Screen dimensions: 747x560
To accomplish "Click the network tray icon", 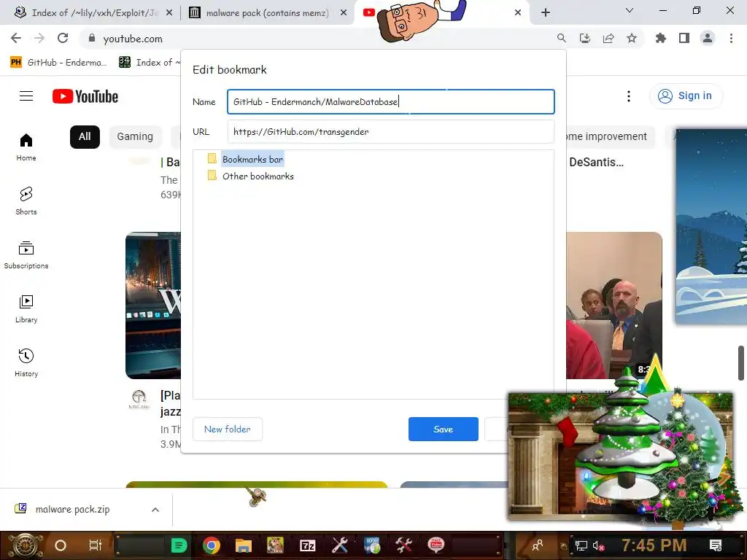I will [581, 545].
